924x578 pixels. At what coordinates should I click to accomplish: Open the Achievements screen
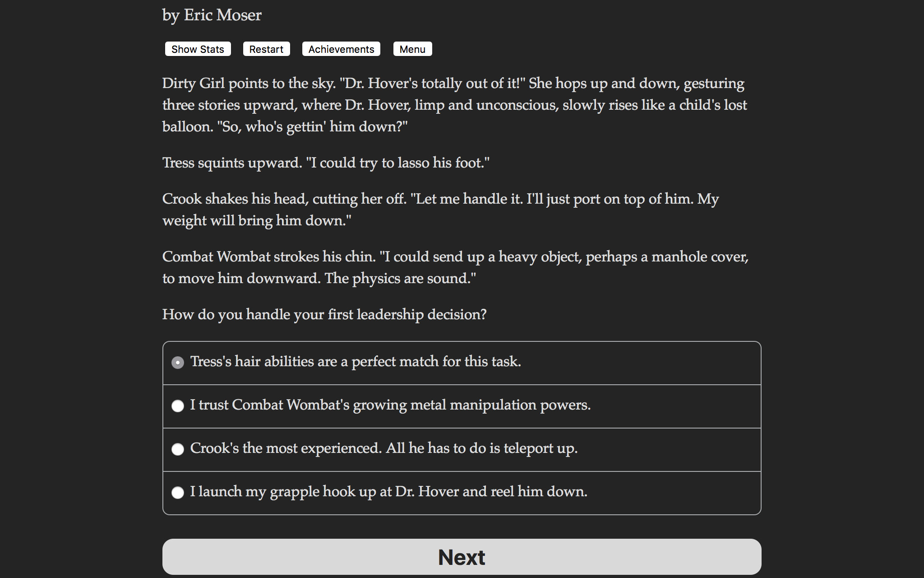pyautogui.click(x=341, y=49)
